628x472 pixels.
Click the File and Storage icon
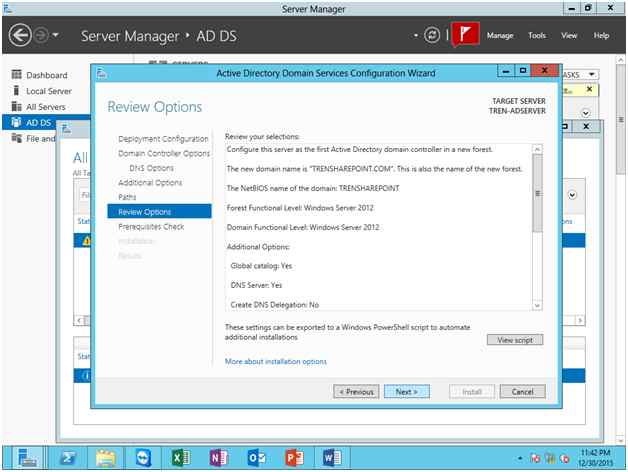pos(16,138)
